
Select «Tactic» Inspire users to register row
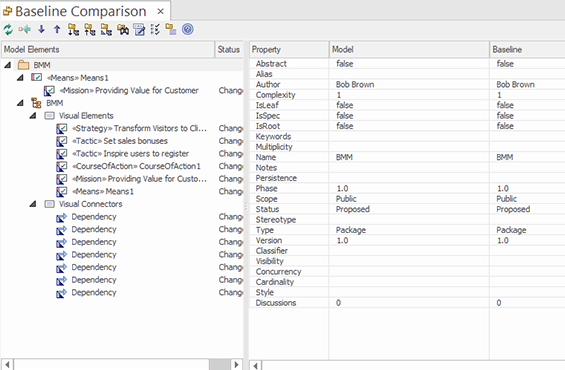point(130,154)
